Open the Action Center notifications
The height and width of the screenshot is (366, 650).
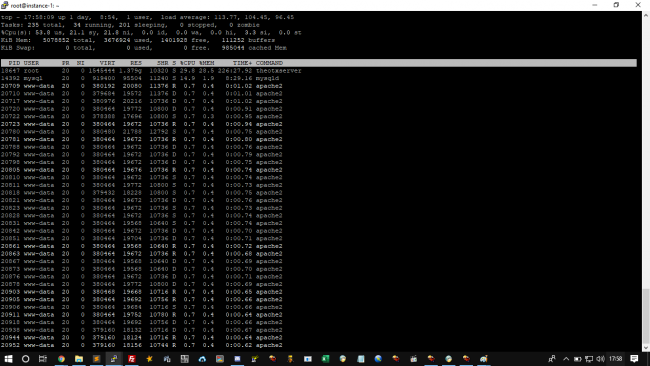pos(634,359)
